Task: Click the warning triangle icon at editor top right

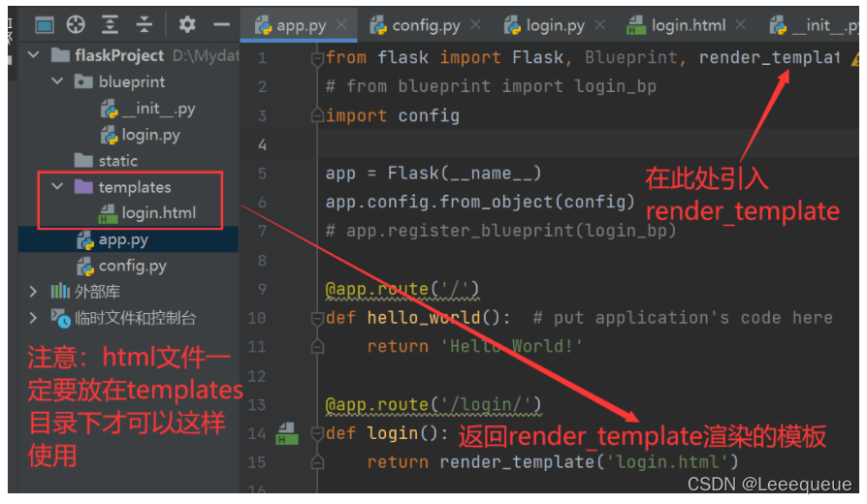Action: tap(855, 57)
